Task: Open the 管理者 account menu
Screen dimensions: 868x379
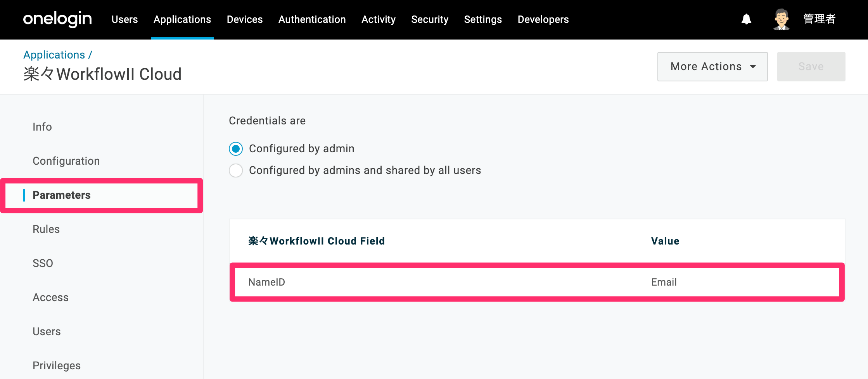Action: point(819,19)
